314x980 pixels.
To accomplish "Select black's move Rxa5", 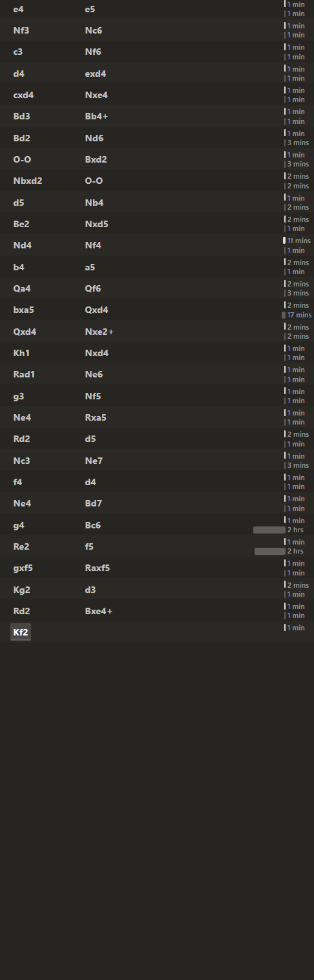I will pyautogui.click(x=96, y=417).
